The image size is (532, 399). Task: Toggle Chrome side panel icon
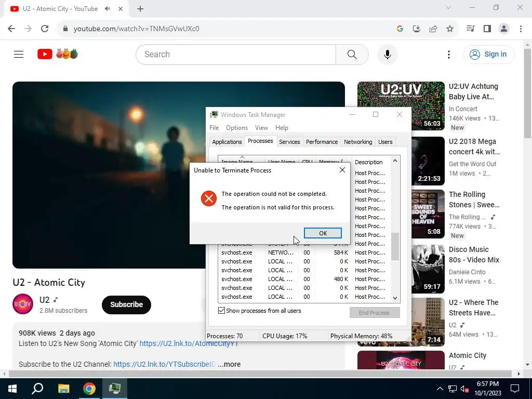[487, 29]
